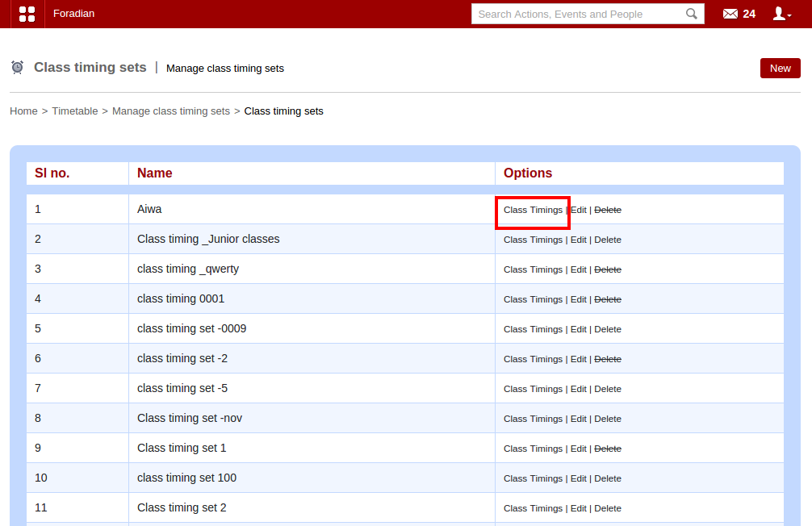Delete class timing set -0009
The height and width of the screenshot is (526, 812).
608,329
